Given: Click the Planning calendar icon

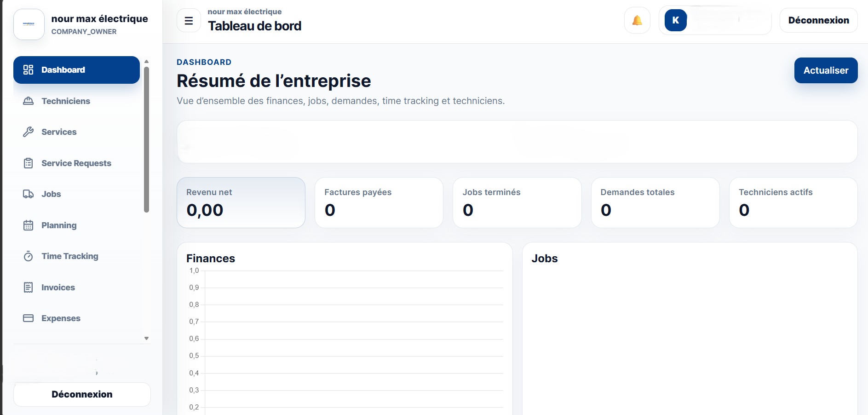Looking at the screenshot, I should click(x=28, y=225).
